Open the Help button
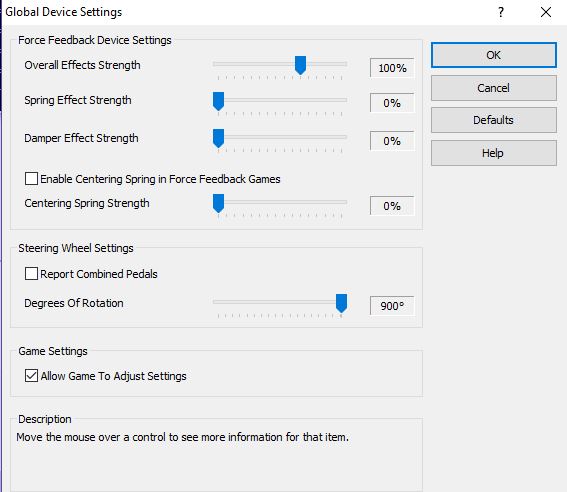The width and height of the screenshot is (567, 492). point(494,153)
